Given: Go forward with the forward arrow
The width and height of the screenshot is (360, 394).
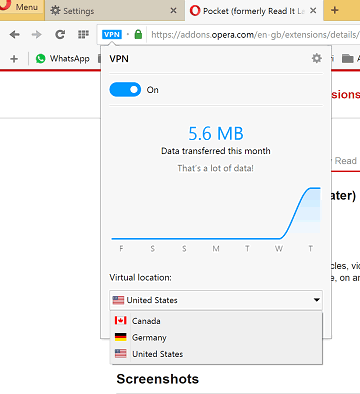Looking at the screenshot, I should pos(36,34).
